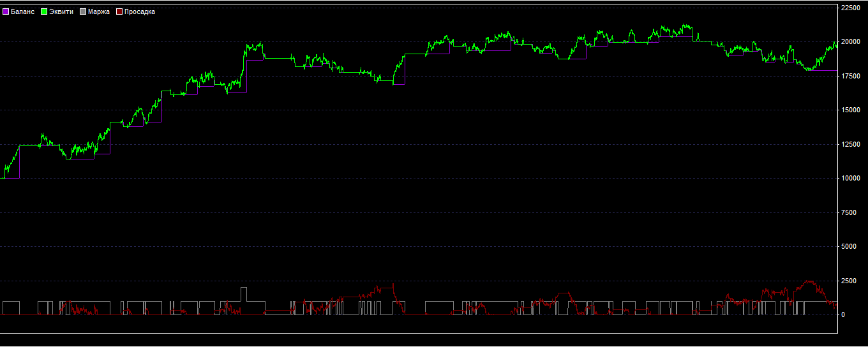This screenshot has height=347, width=868.
Task: Select the Маржа legend label
Action: click(x=99, y=11)
